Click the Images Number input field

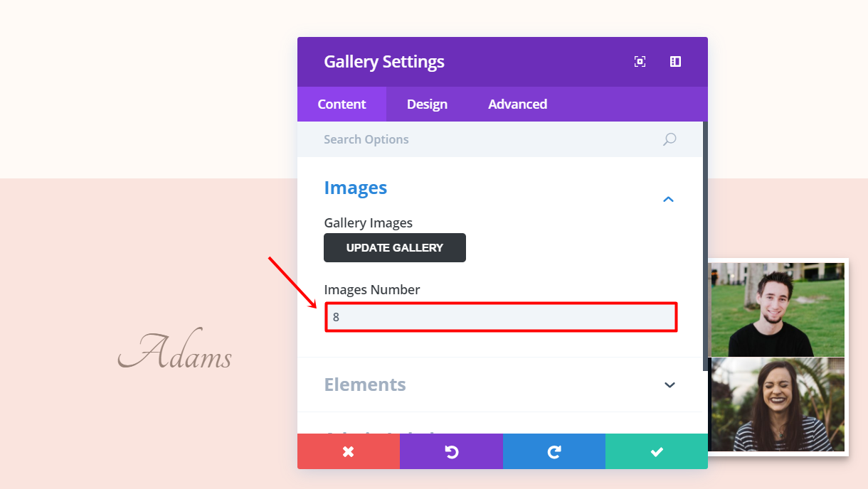click(x=501, y=317)
